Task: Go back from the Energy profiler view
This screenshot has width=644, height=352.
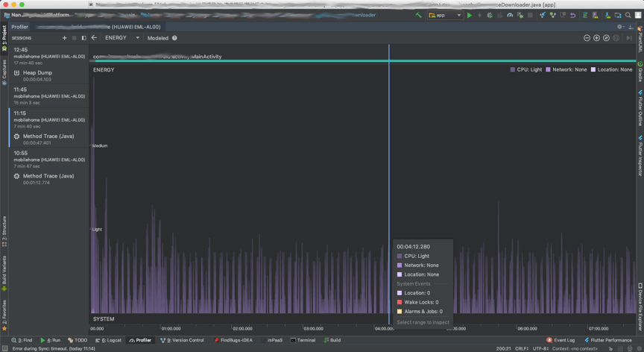Action: tap(94, 38)
